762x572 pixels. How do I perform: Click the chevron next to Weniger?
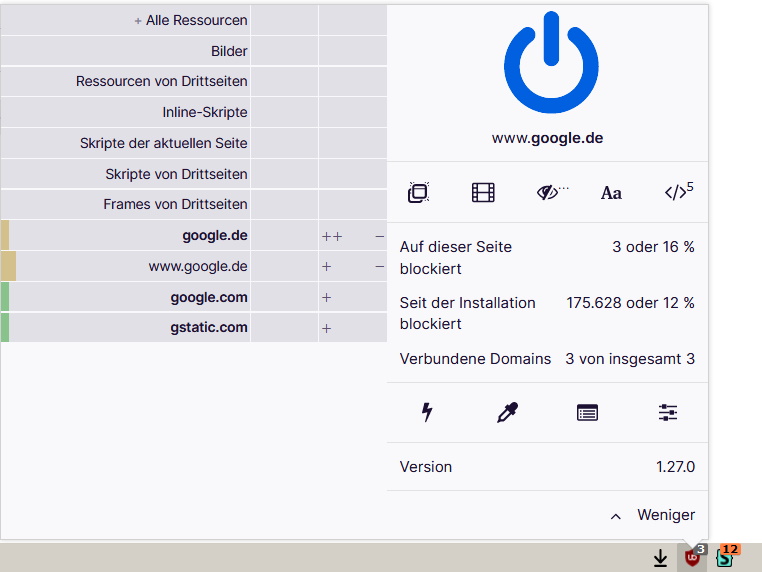(615, 516)
